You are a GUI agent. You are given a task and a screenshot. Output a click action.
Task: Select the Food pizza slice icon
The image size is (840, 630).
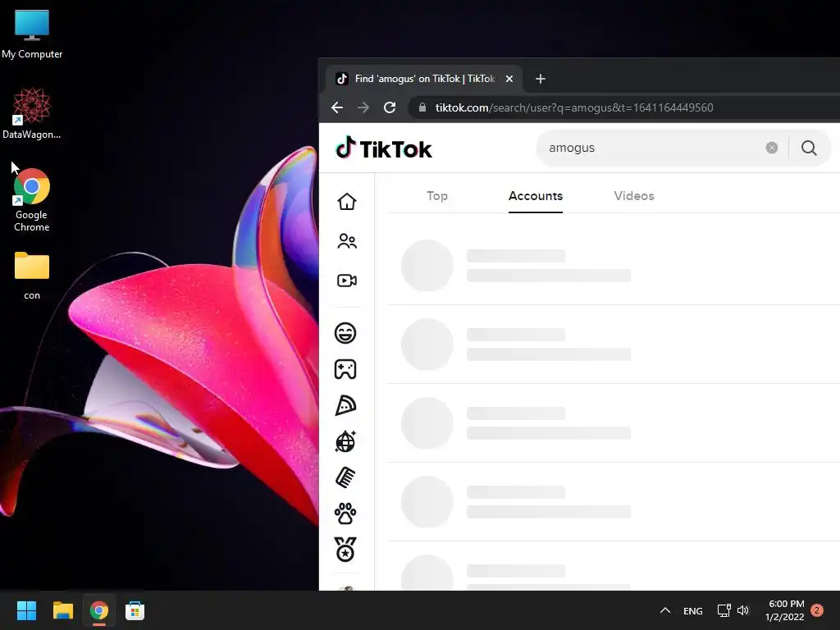345,405
